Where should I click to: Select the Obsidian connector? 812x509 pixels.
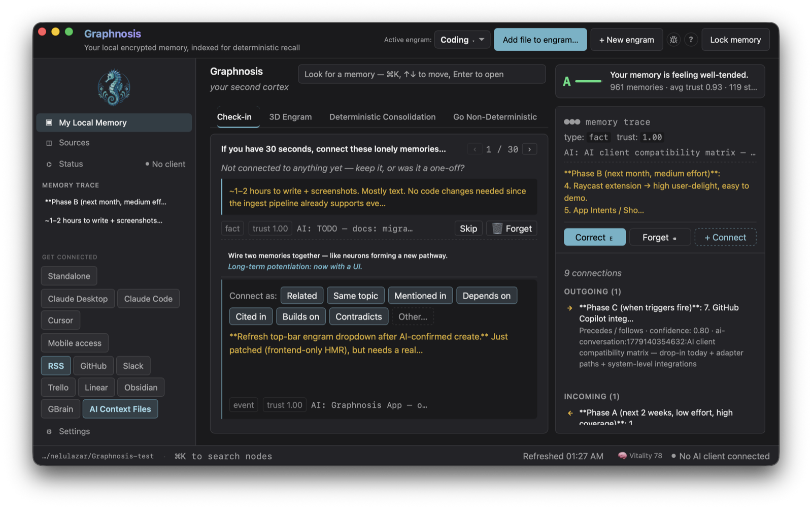point(141,387)
